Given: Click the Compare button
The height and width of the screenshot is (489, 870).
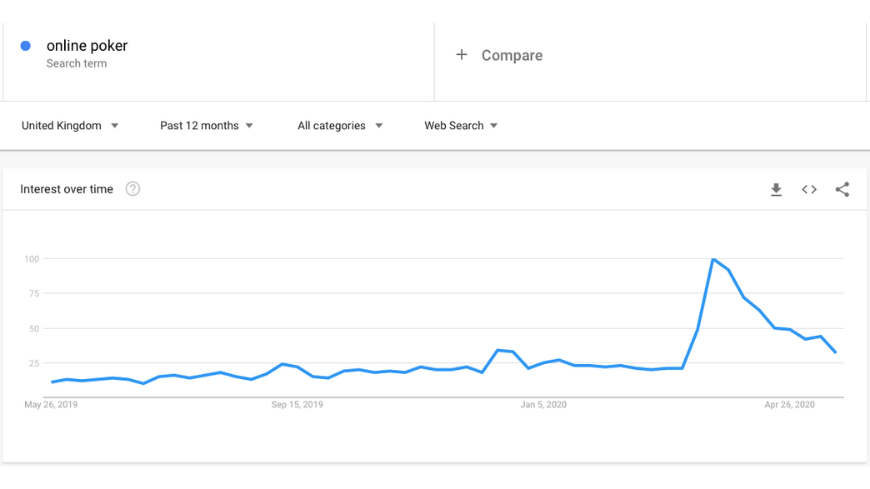Looking at the screenshot, I should [499, 55].
